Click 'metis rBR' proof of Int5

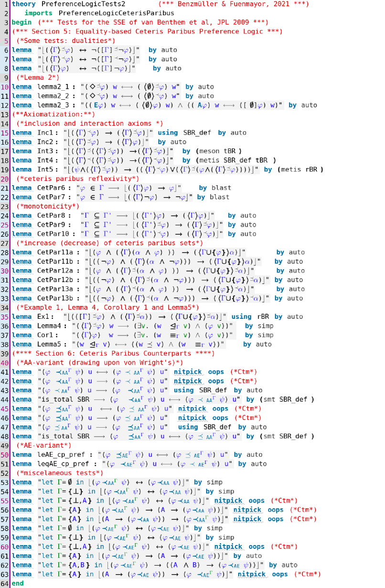[299, 169]
